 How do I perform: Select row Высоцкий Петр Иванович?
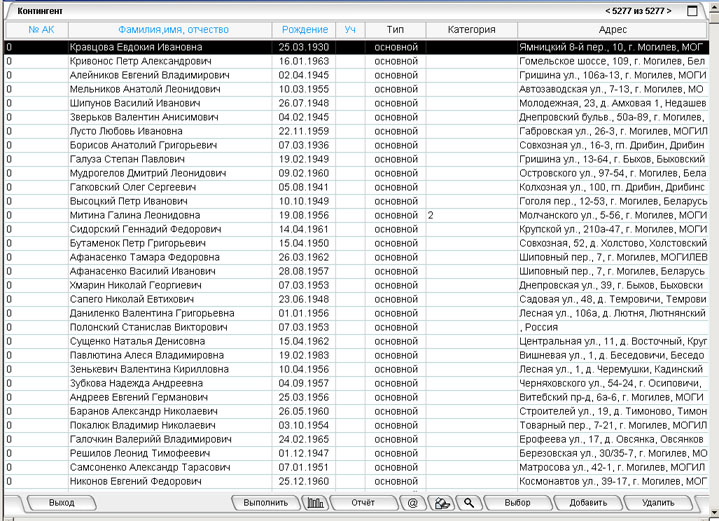(x=356, y=201)
